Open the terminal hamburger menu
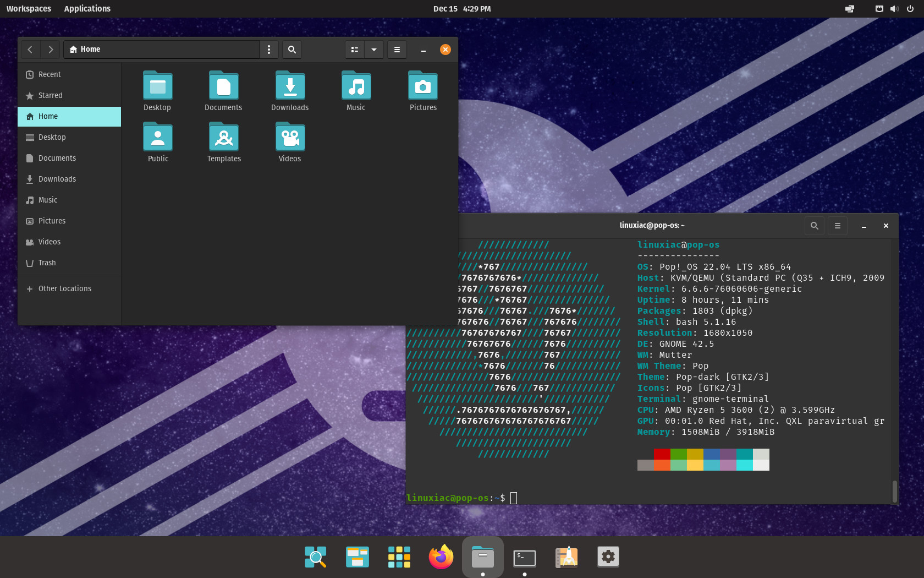 point(838,226)
